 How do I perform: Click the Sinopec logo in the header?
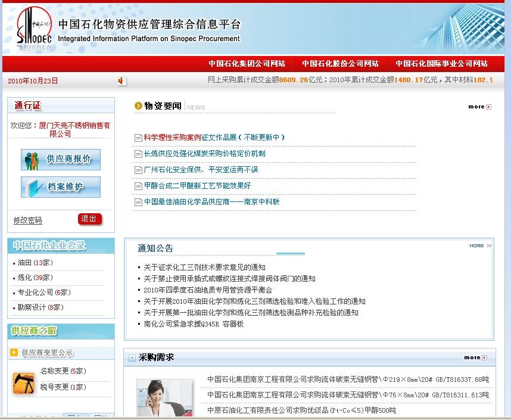pyautogui.click(x=34, y=26)
